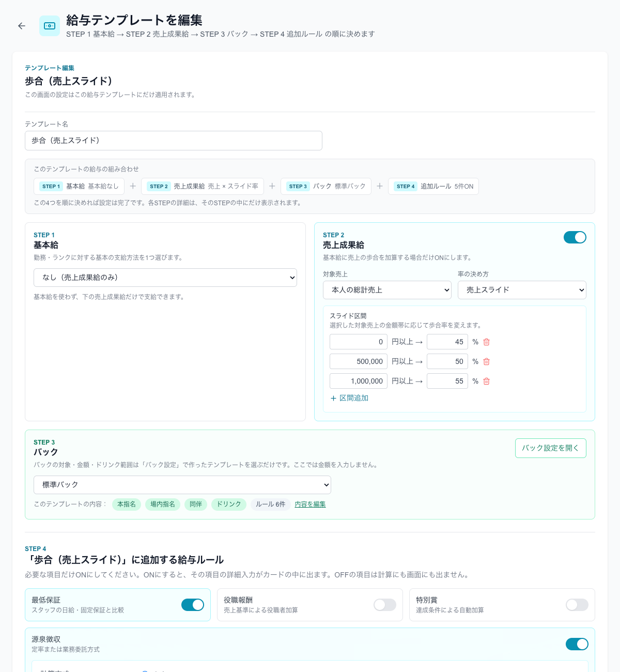620x672 pixels.
Task: Edit the 45 percent rate field
Action: (x=447, y=342)
